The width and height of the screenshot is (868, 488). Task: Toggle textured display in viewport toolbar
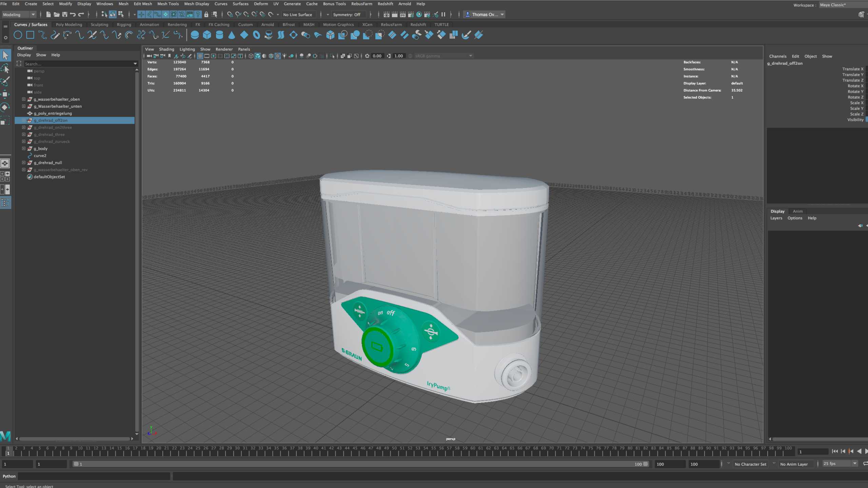278,56
